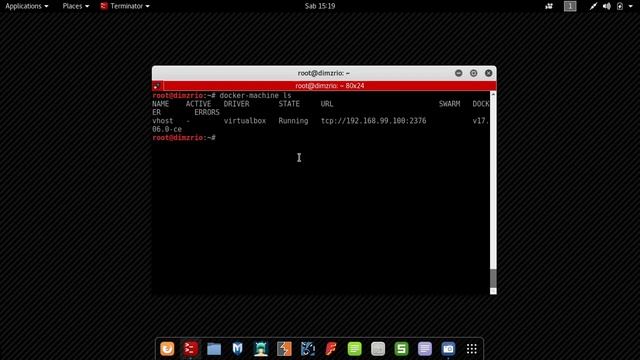Click the terminal vertical scrollbar thumb

[x=493, y=278]
